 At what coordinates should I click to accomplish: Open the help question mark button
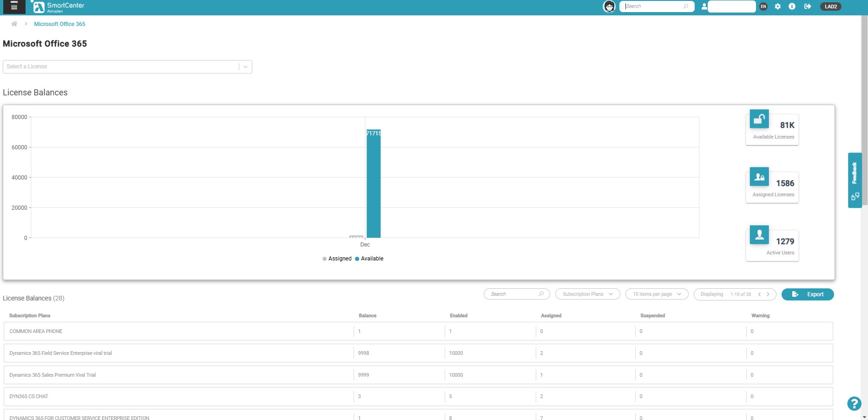(854, 403)
